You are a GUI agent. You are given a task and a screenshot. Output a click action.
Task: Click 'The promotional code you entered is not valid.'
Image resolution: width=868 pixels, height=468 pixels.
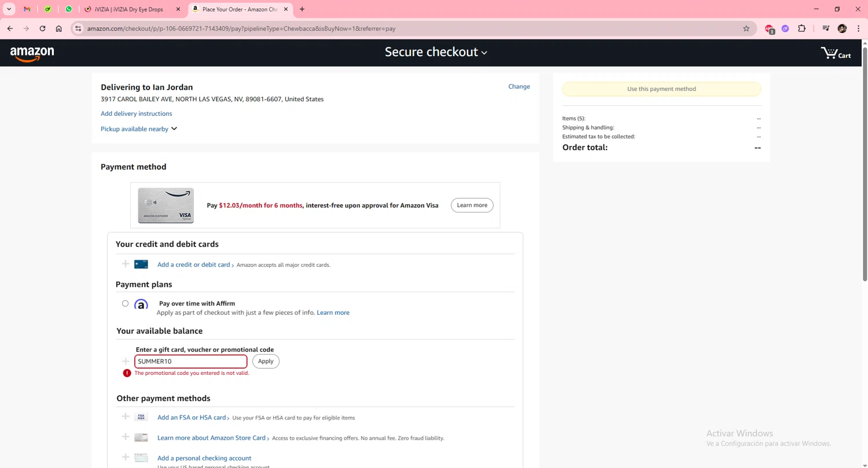[192, 373]
